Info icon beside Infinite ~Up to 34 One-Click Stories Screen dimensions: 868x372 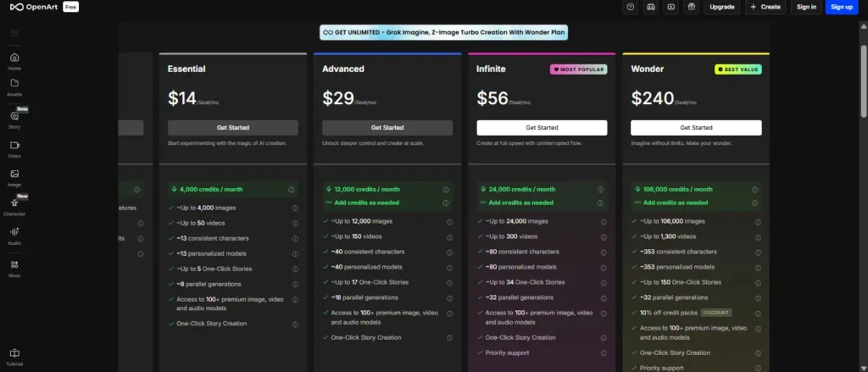click(604, 282)
